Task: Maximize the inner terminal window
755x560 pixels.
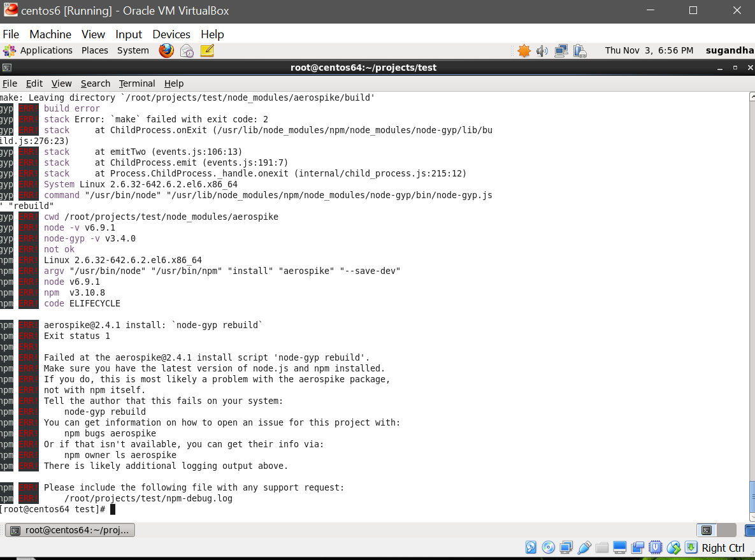Action: [x=735, y=68]
